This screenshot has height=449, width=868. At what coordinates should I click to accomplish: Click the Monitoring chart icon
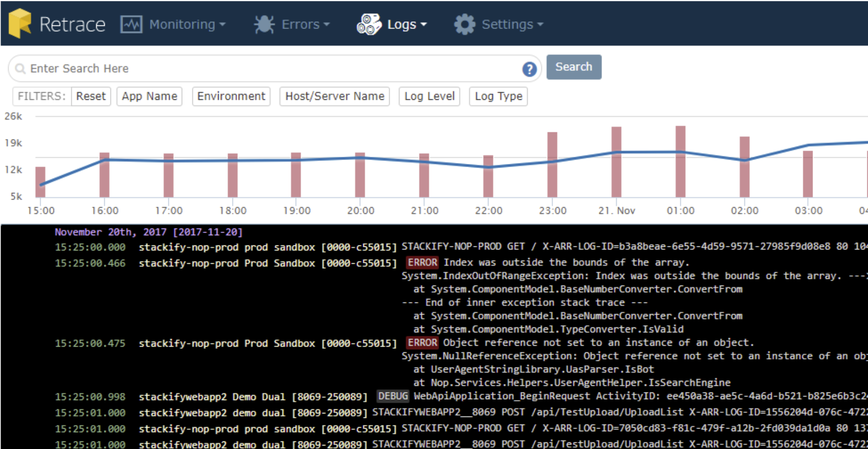tap(131, 24)
